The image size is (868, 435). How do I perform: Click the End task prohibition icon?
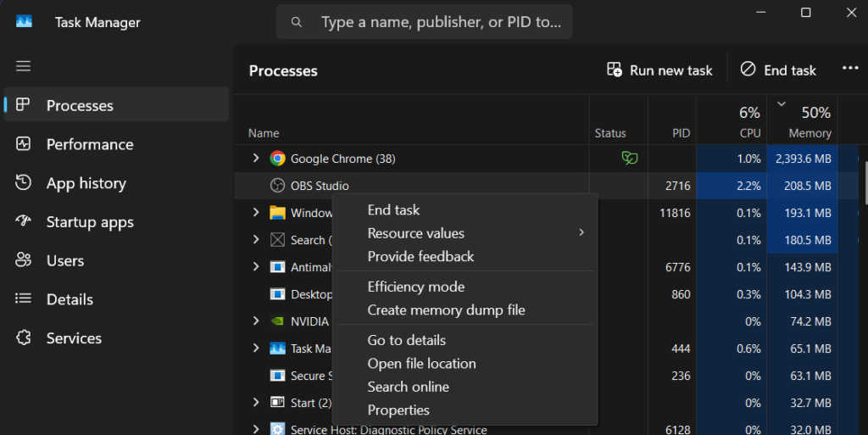pos(748,70)
